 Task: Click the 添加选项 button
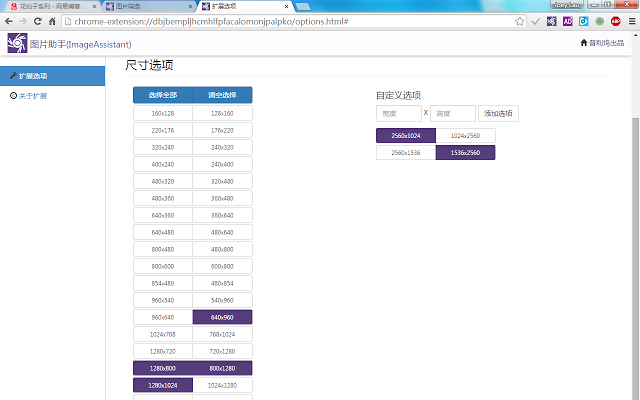[498, 114]
